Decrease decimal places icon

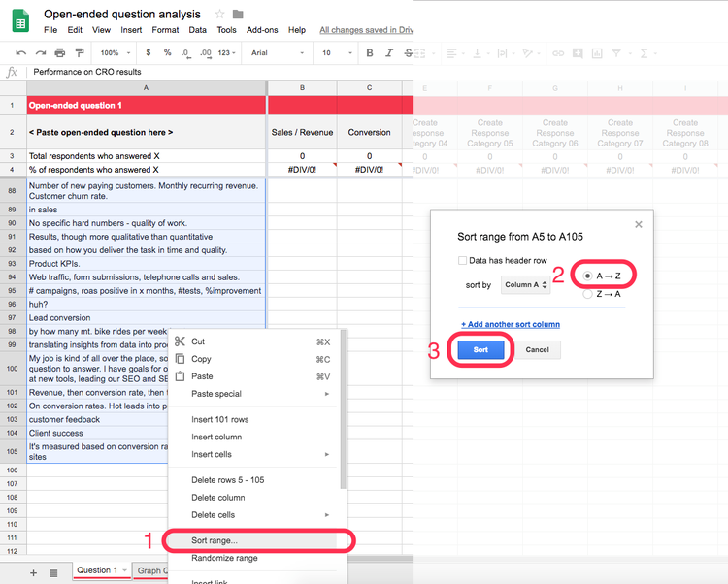tap(185, 53)
